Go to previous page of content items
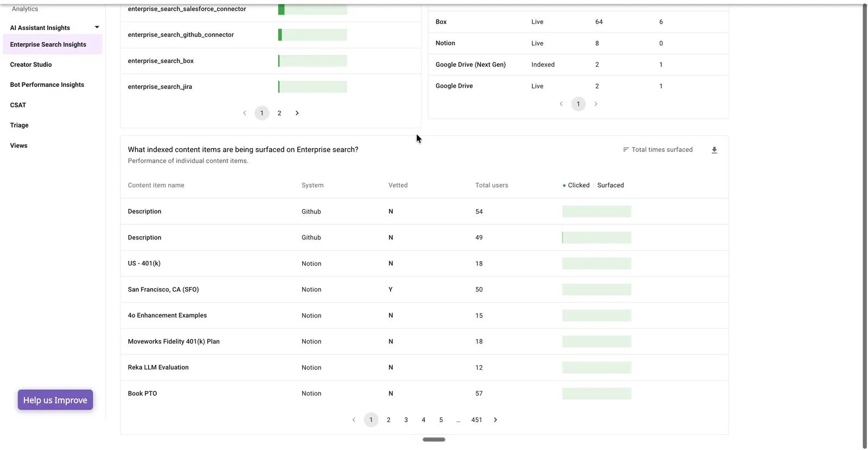868x450 pixels. click(x=354, y=420)
